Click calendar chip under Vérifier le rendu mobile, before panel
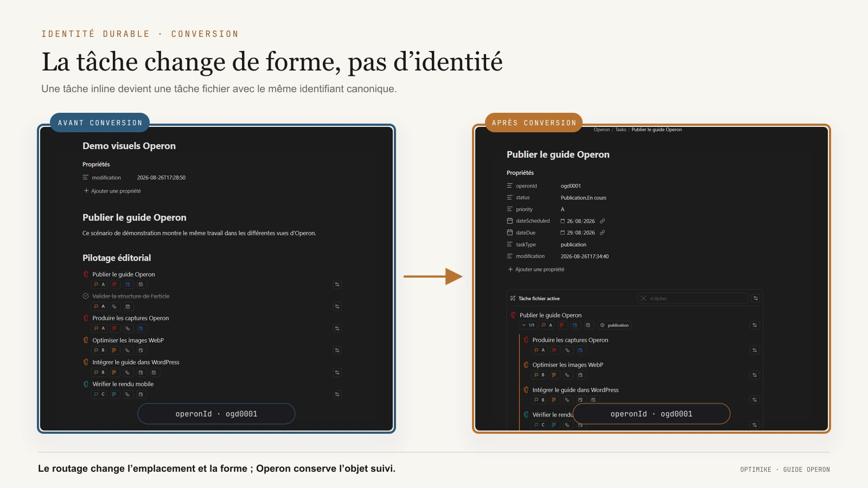Screen dimensions: 868x488 141,394
